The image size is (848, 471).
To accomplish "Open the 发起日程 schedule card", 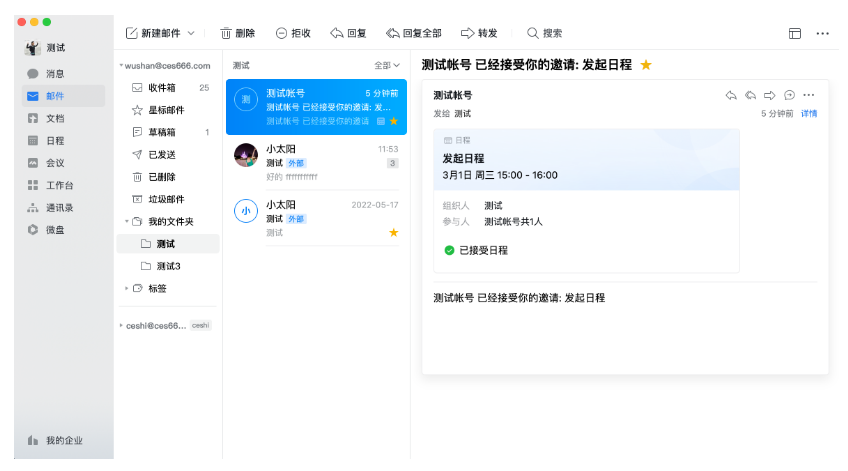I will tap(586, 201).
